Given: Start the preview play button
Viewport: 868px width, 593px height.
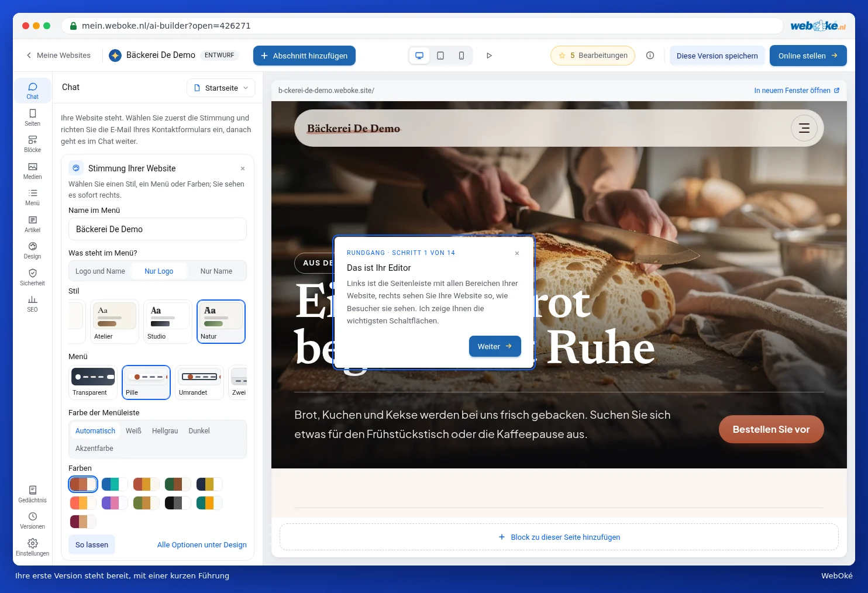Looking at the screenshot, I should tap(489, 56).
